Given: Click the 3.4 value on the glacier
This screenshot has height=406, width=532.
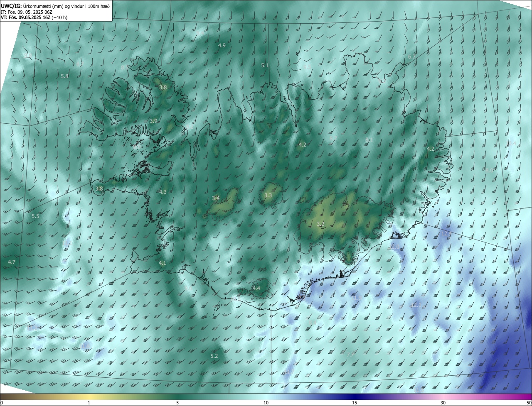Looking at the screenshot, I should (216, 198).
